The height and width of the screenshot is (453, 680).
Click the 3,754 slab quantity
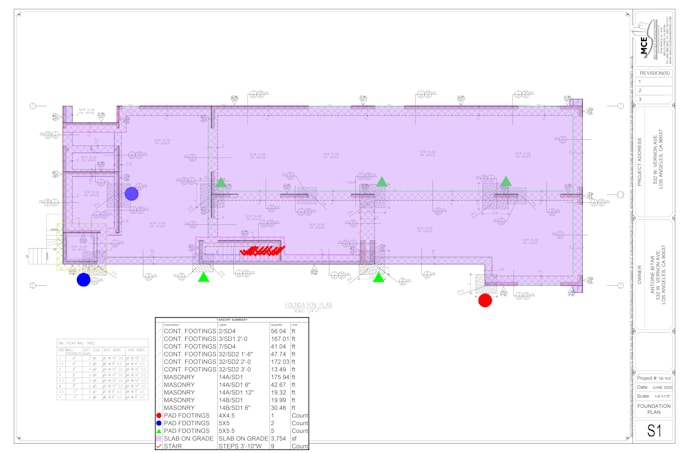click(x=278, y=438)
